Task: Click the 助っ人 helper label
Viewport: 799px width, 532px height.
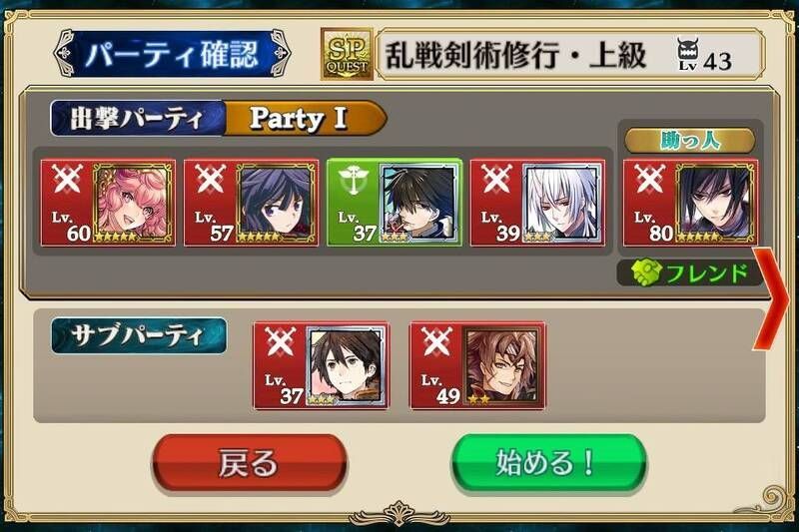Action: [690, 140]
